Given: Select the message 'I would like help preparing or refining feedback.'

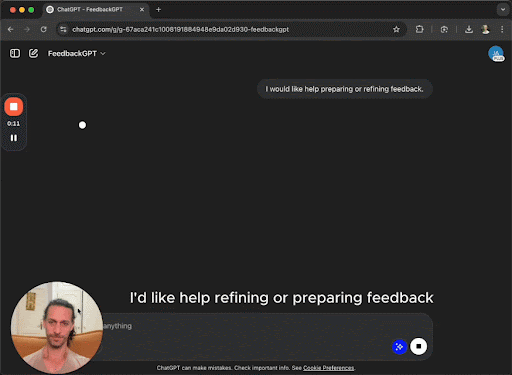Looking at the screenshot, I should point(345,89).
